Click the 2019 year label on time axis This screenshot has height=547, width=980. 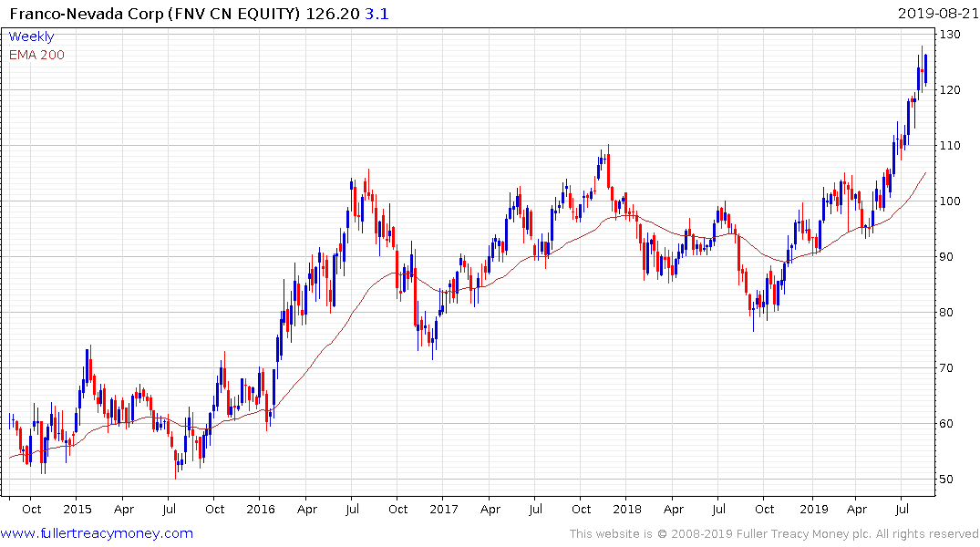pyautogui.click(x=814, y=509)
